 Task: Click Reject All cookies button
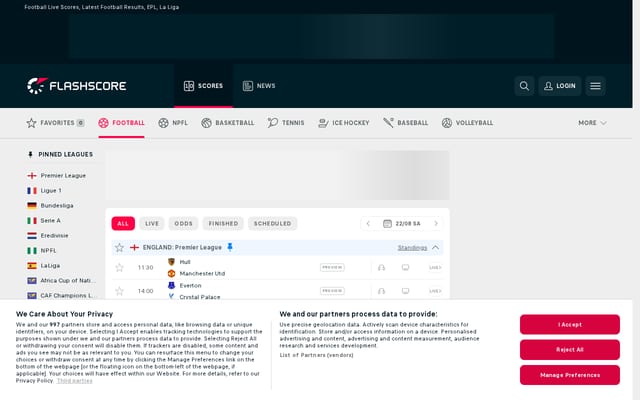(x=570, y=350)
